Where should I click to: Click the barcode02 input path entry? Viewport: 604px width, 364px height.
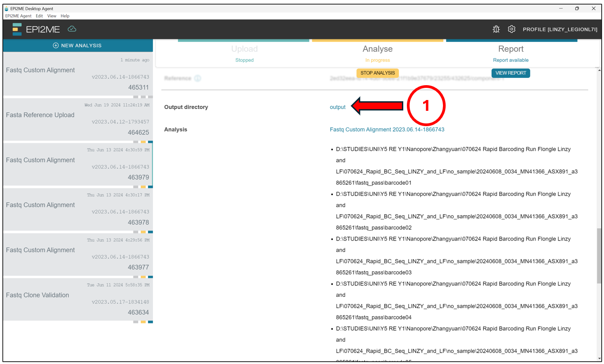click(456, 211)
